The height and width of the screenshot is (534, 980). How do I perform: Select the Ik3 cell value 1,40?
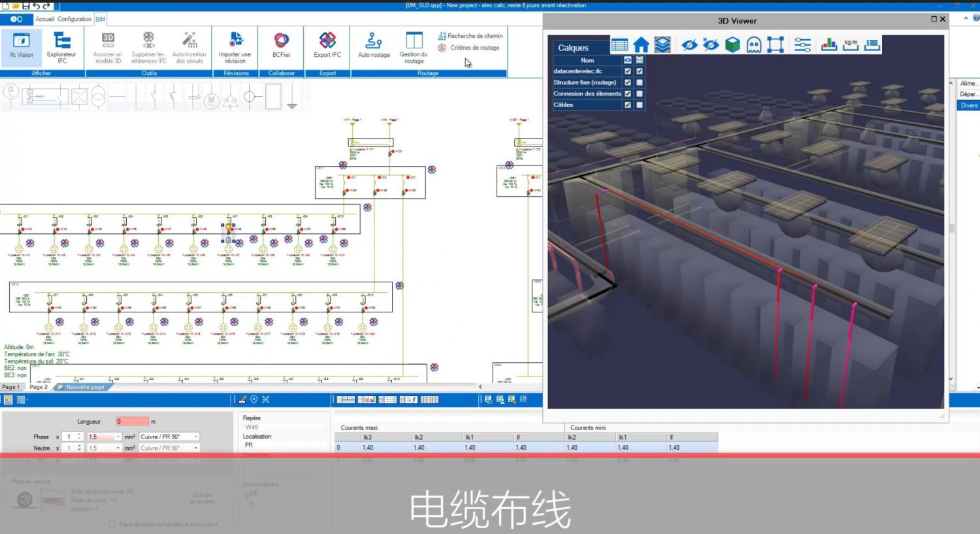point(368,448)
